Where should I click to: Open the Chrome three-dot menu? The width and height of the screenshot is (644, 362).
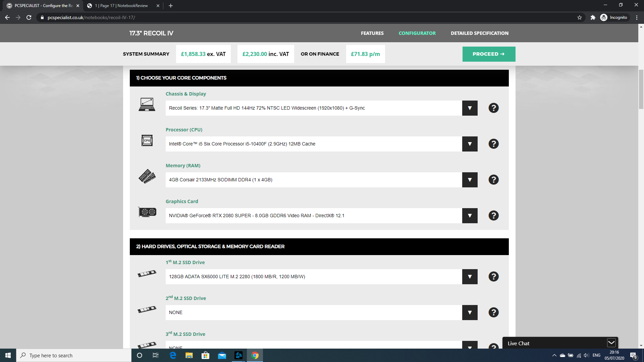tap(637, 17)
